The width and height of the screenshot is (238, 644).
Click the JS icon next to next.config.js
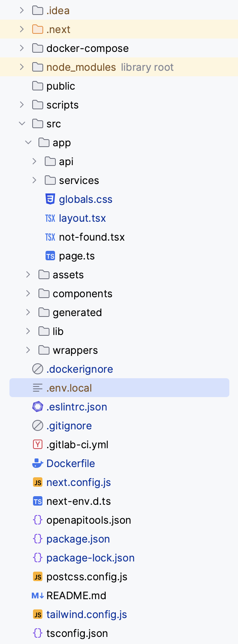click(37, 482)
